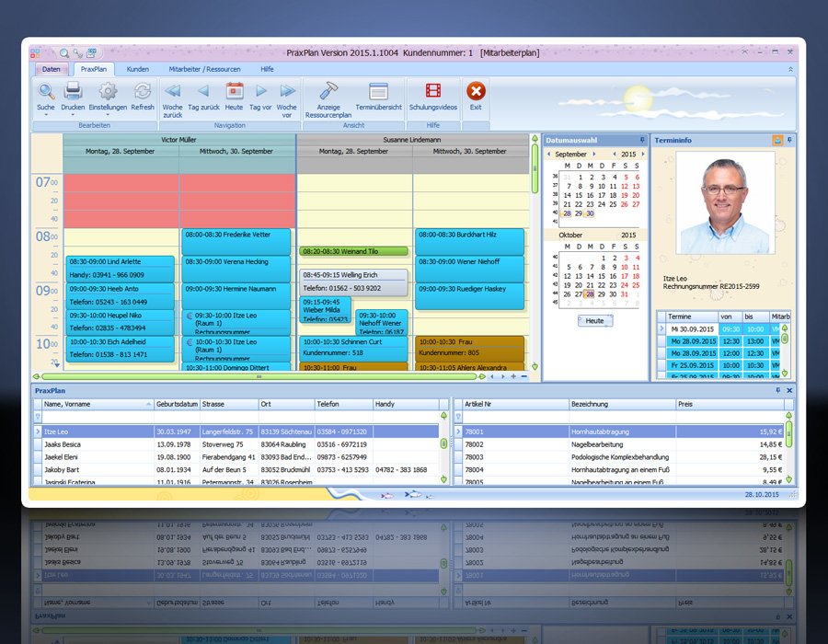
Task: Sort by the Name, Vorname column header
Action: [x=98, y=404]
